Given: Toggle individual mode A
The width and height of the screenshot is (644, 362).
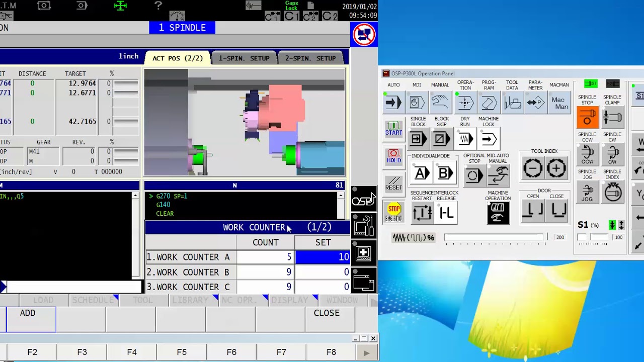Looking at the screenshot, I should coord(421,173).
